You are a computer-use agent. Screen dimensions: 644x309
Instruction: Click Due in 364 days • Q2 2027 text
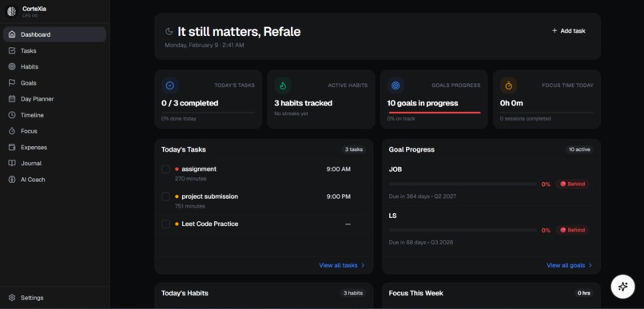tap(423, 196)
